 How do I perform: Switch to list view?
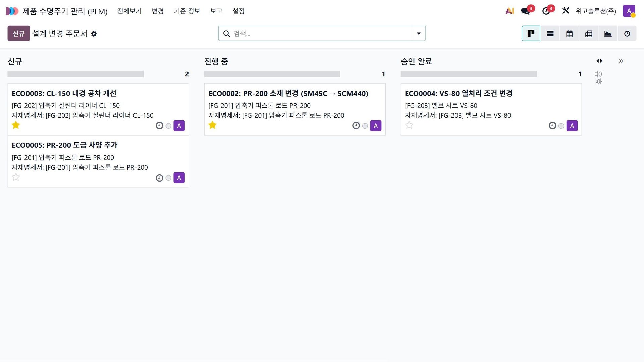(550, 34)
